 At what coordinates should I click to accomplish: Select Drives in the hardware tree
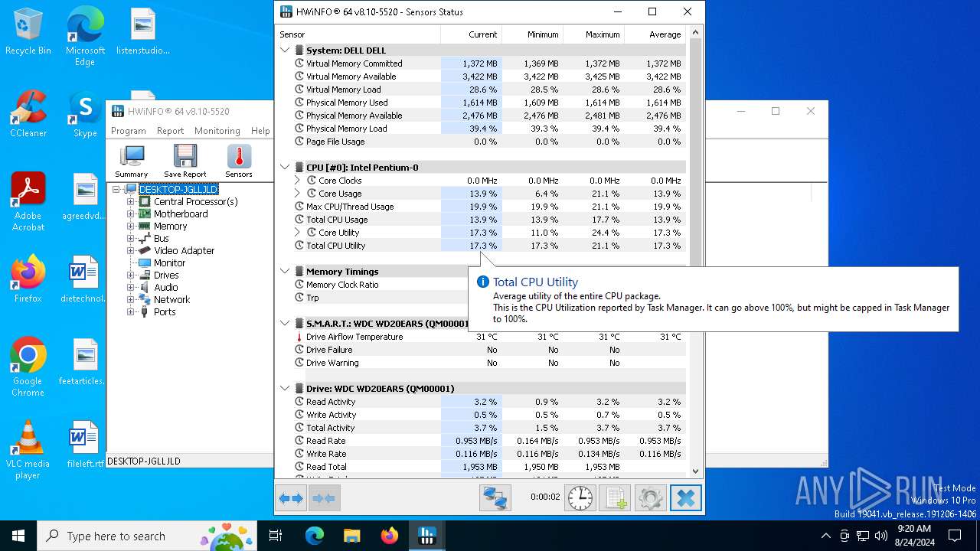pos(166,275)
